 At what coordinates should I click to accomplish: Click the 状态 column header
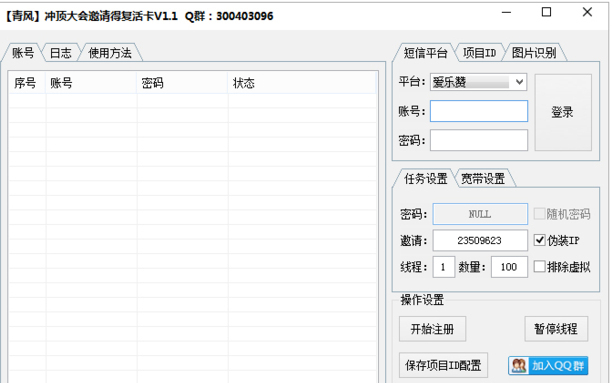point(302,83)
